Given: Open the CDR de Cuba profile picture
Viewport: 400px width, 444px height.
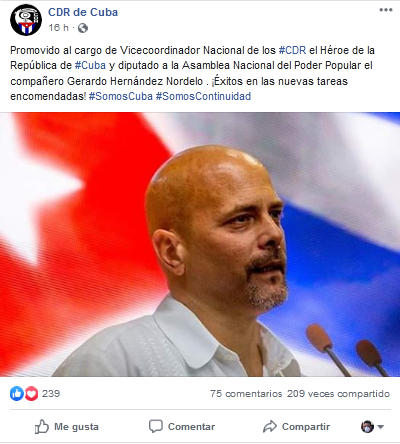Looking at the screenshot, I should (x=26, y=20).
